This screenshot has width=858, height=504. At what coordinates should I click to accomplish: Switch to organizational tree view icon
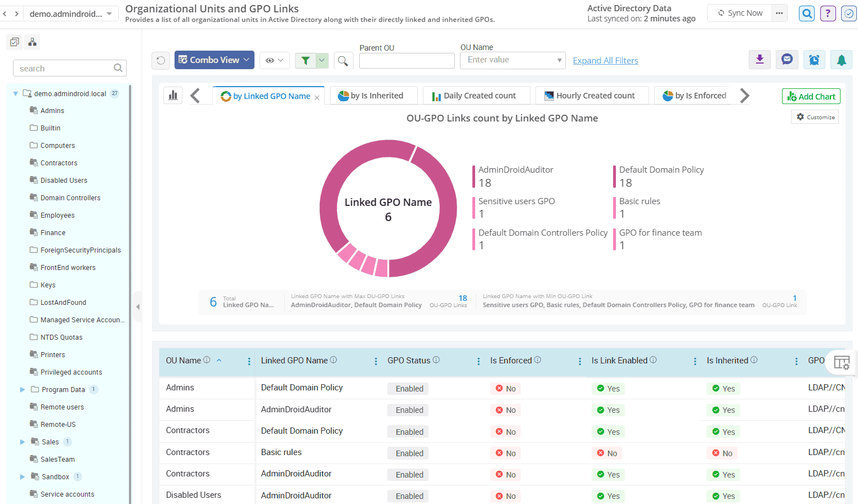(33, 42)
